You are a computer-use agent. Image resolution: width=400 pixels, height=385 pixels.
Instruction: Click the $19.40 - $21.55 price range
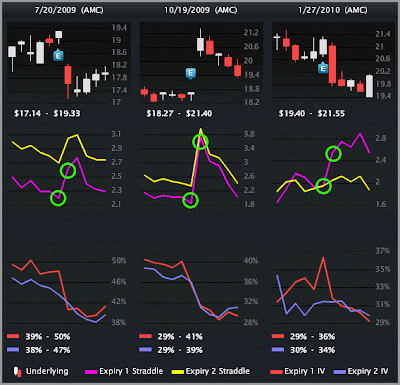pos(312,114)
